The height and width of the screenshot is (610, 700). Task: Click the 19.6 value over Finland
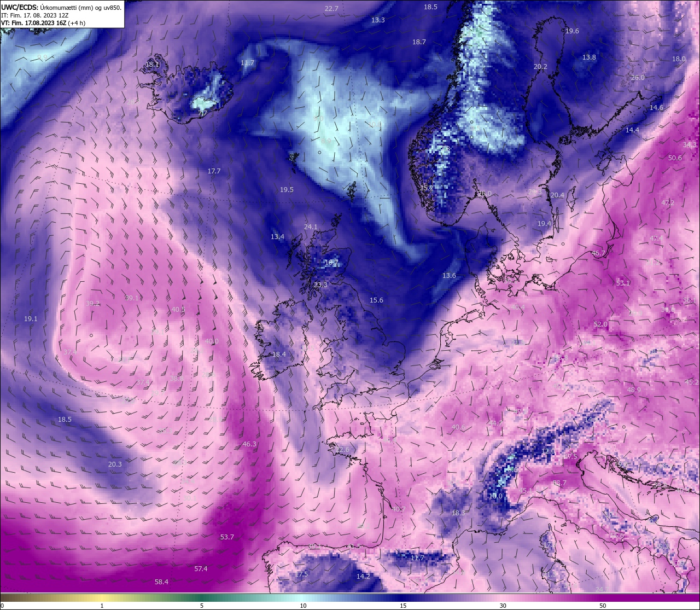pos(572,31)
